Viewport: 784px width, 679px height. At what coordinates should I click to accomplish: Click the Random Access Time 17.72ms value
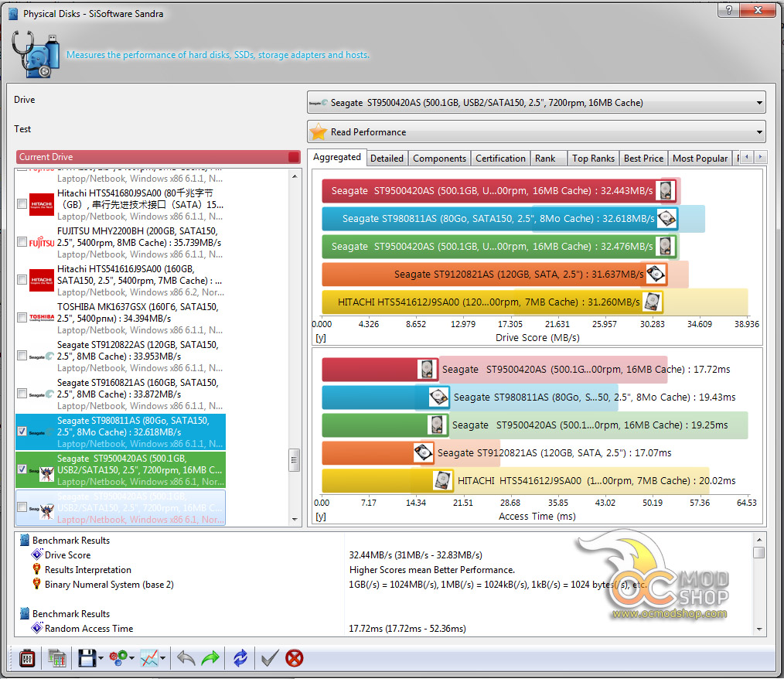pyautogui.click(x=407, y=629)
